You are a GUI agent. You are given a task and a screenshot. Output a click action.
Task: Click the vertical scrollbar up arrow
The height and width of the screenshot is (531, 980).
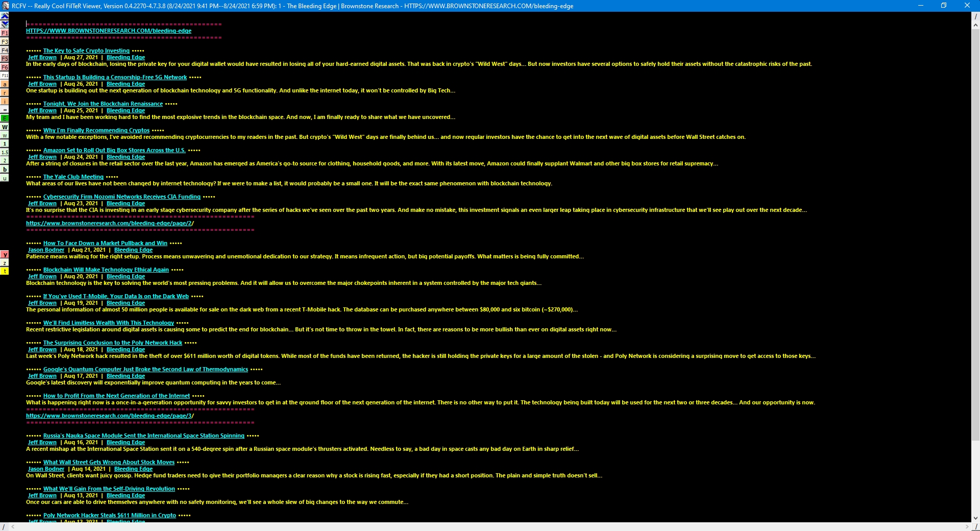(x=975, y=25)
